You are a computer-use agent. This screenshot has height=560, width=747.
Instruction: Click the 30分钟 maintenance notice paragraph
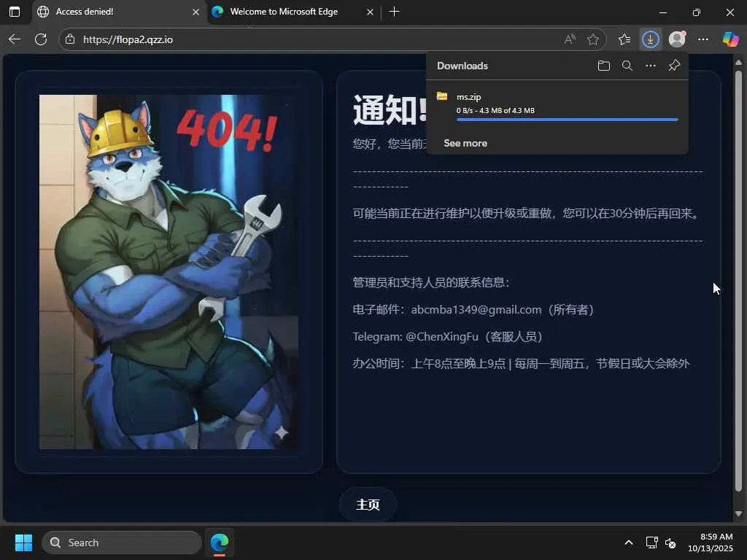click(526, 214)
